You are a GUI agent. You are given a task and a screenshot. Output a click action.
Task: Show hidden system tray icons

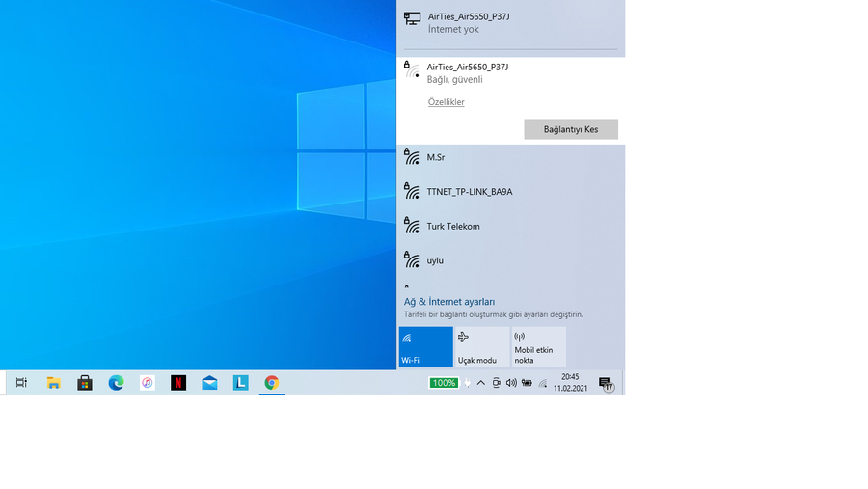[x=481, y=383]
